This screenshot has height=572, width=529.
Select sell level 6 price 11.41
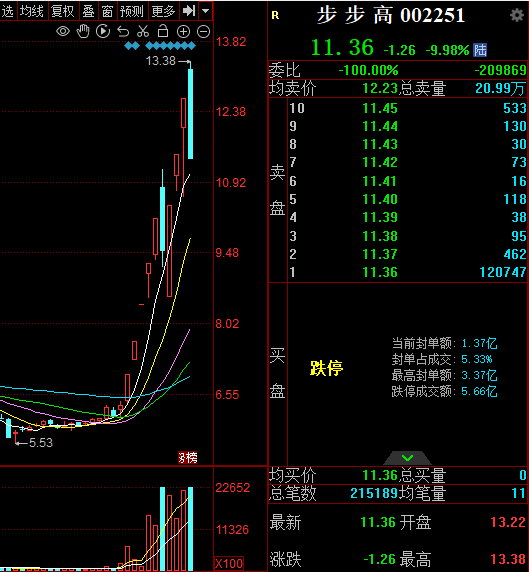380,181
